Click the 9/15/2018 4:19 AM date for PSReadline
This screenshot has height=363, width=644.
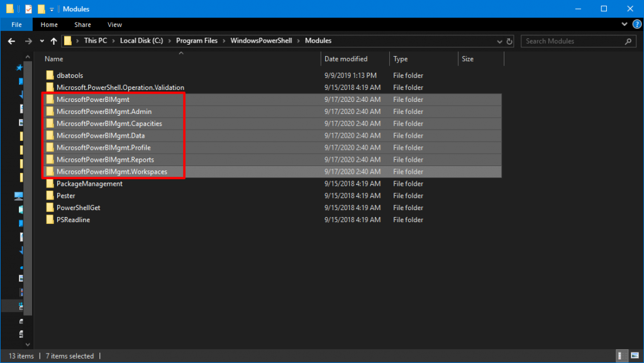click(x=352, y=220)
